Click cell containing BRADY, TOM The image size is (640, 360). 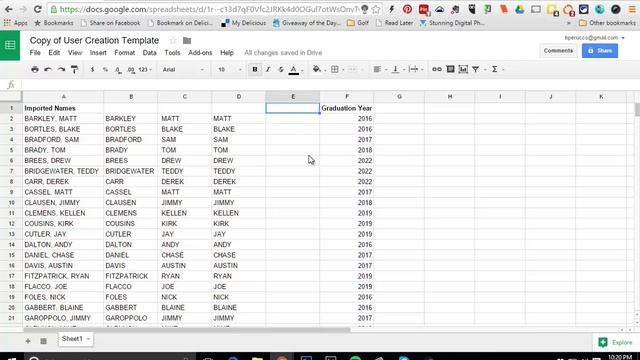(x=63, y=150)
